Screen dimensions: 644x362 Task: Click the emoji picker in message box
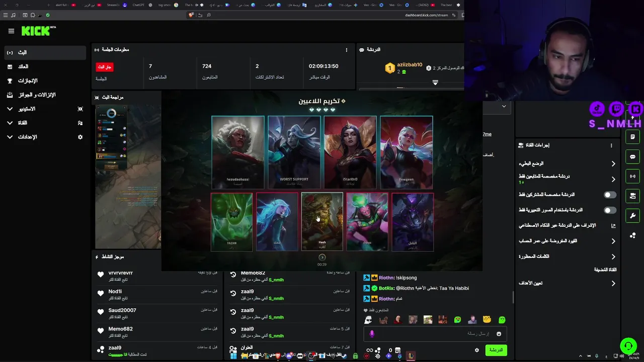(x=499, y=334)
